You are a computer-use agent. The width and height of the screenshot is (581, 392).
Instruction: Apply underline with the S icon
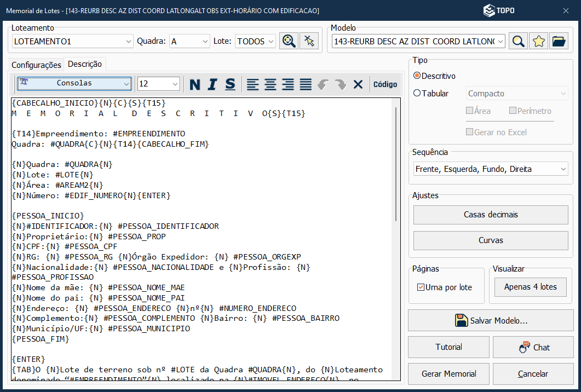coord(230,84)
